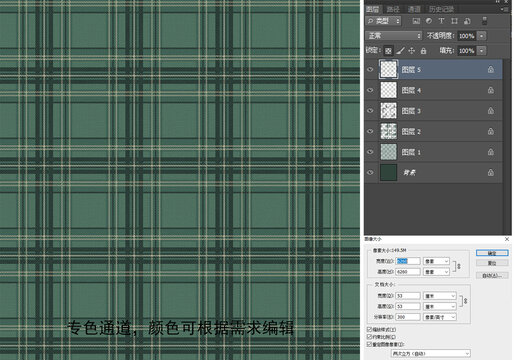Click lock icon on 图层 2 row
Viewport: 515px width, 360px height.
(491, 131)
